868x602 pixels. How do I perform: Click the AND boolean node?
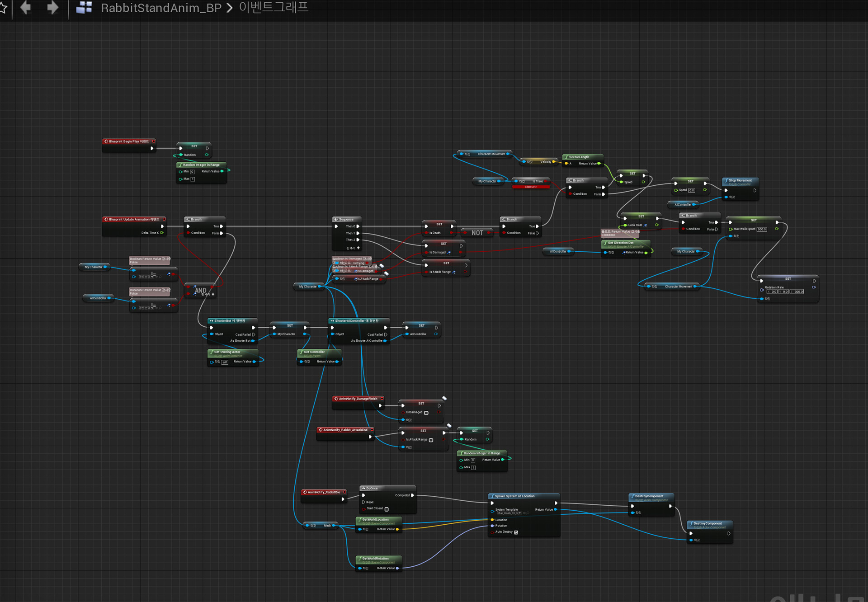pyautogui.click(x=201, y=290)
